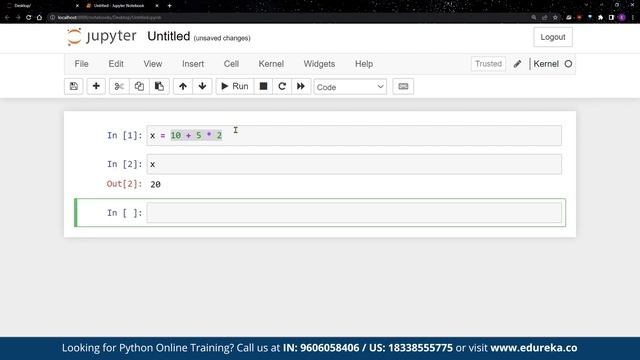Click the zoom magnifier icon in address bar
The image size is (640, 360).
pyautogui.click(x=533, y=18)
